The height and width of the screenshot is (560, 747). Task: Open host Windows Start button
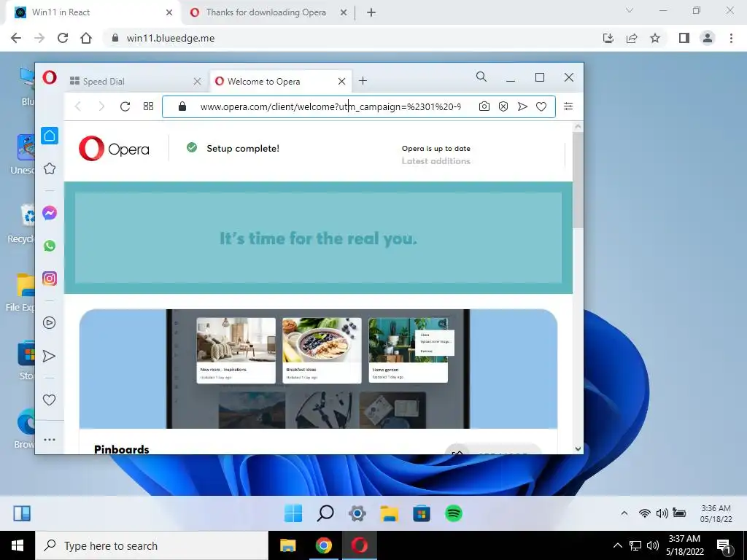pyautogui.click(x=18, y=545)
